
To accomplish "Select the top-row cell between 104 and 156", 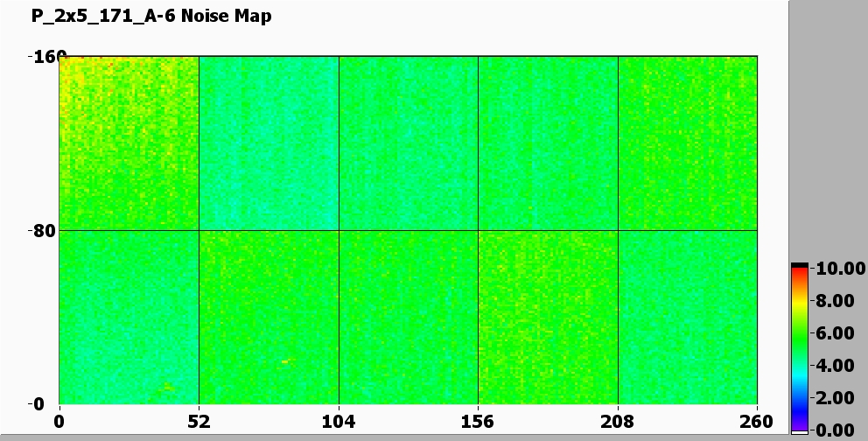I will tap(408, 143).
